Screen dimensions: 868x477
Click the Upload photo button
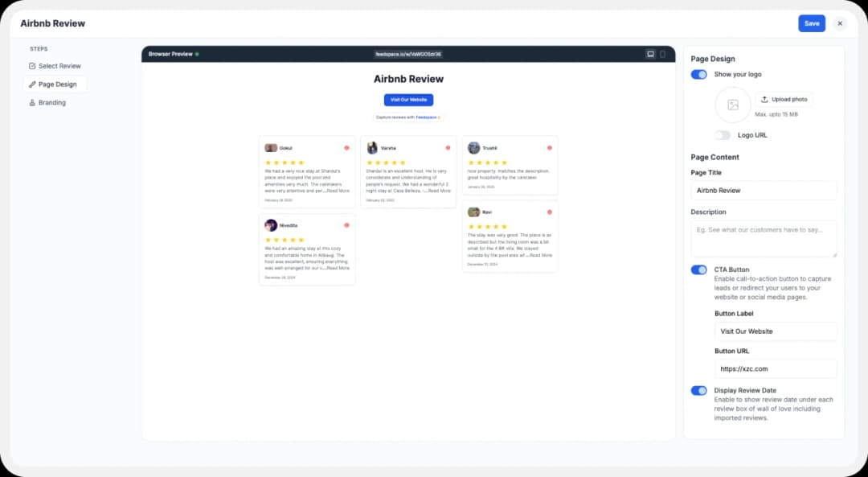(784, 100)
